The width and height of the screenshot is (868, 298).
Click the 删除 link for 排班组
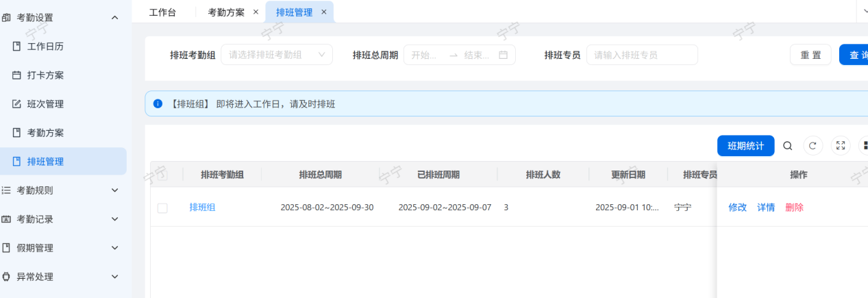[x=794, y=208]
